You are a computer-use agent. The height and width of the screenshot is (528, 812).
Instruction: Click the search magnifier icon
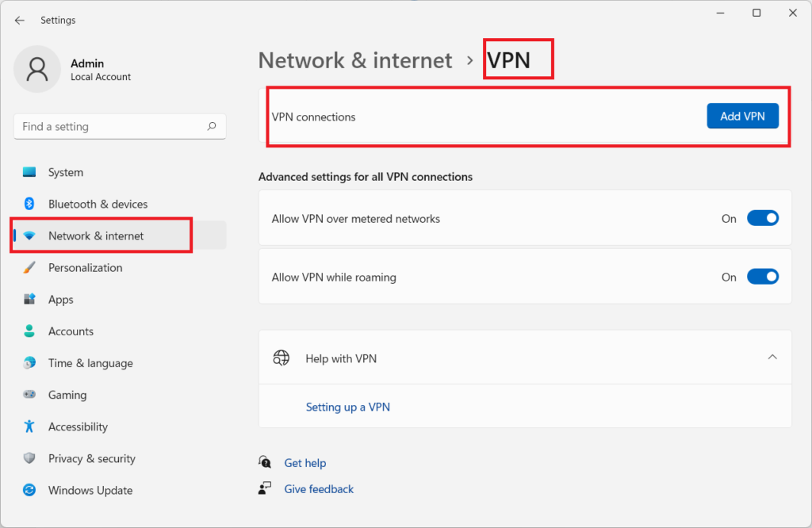(212, 126)
